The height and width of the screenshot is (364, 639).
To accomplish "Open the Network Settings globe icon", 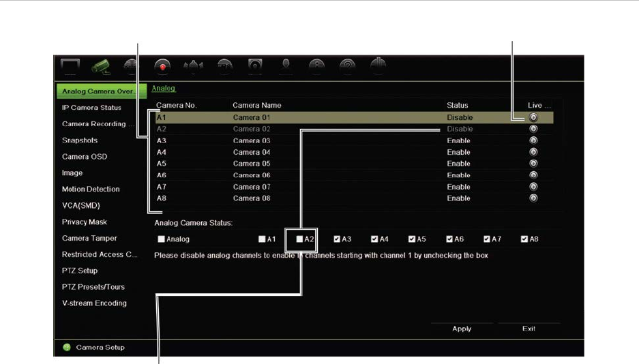I will pyautogui.click(x=131, y=67).
